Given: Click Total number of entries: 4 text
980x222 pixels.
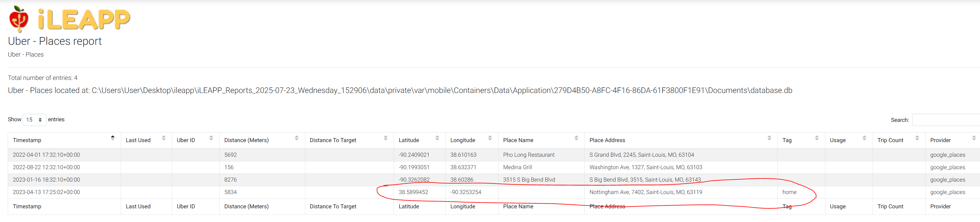Looking at the screenshot, I should (x=43, y=78).
